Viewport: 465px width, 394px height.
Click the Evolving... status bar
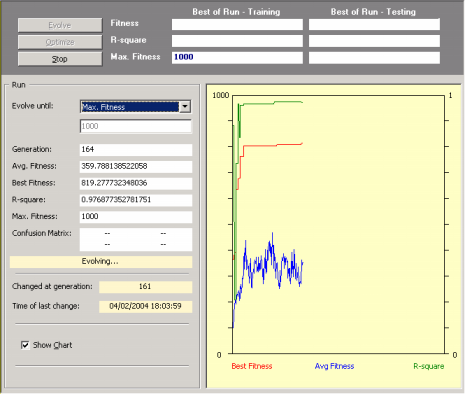(x=101, y=262)
